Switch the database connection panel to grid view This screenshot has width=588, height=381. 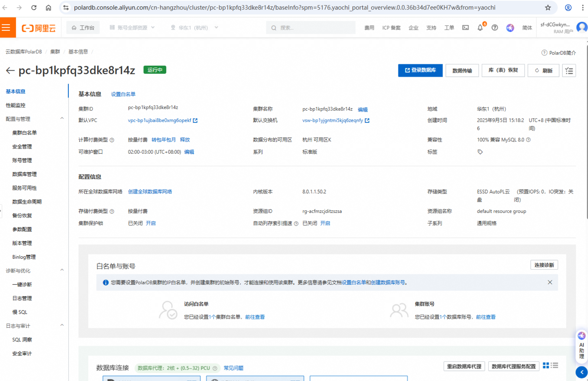pos(546,365)
